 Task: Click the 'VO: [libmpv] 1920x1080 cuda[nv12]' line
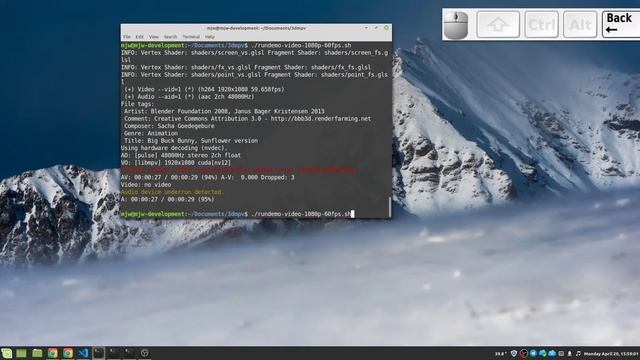point(176,163)
